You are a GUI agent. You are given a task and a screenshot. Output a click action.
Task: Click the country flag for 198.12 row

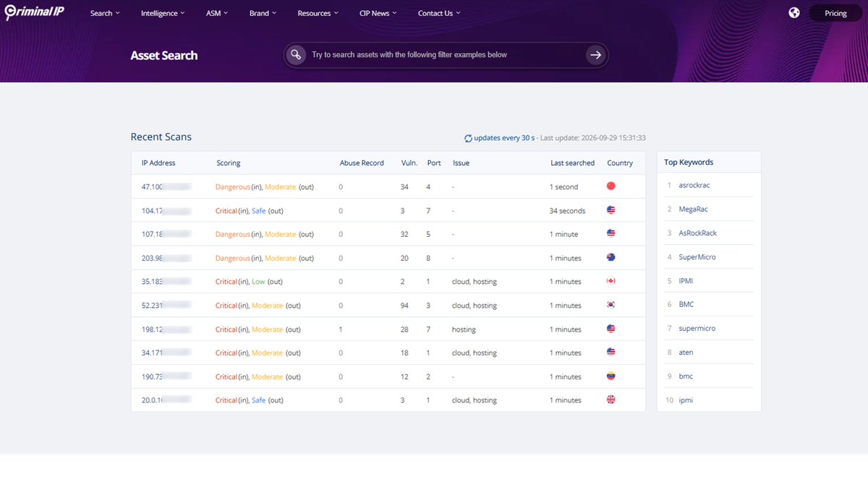coord(610,329)
